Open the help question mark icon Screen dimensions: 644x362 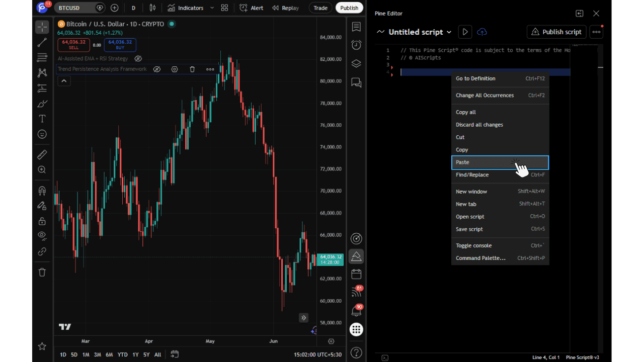click(x=356, y=352)
